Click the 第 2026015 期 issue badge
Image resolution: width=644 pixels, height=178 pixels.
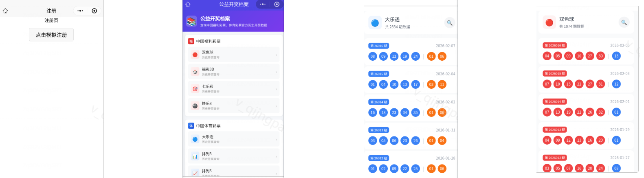click(x=555, y=74)
